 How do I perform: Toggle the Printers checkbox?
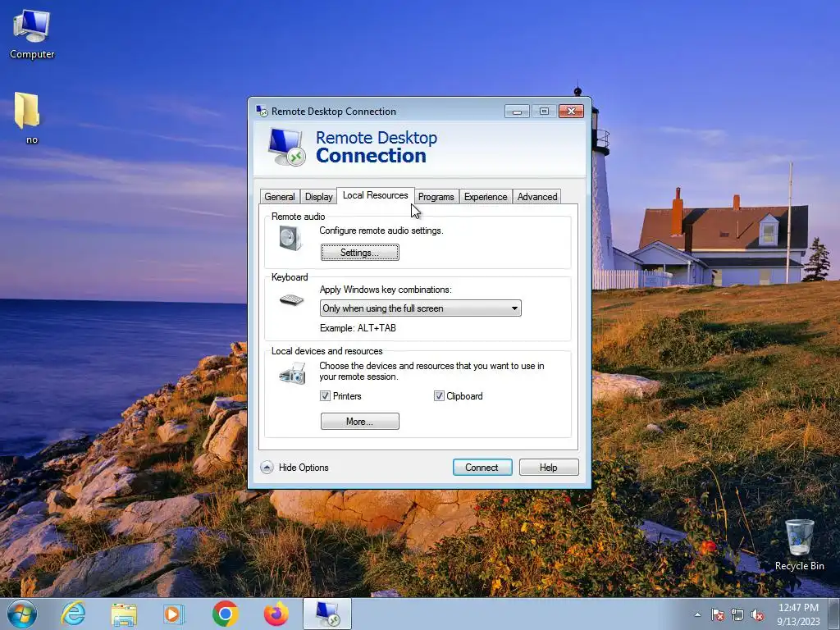pos(325,396)
